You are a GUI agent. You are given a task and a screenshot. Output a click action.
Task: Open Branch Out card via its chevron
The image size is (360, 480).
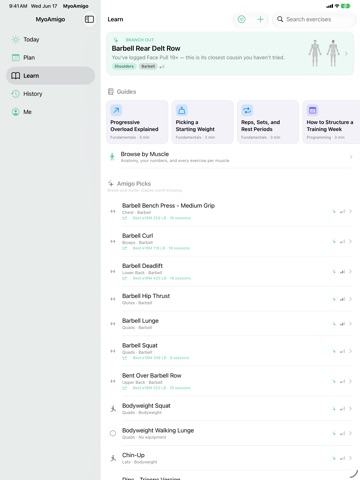(346, 53)
